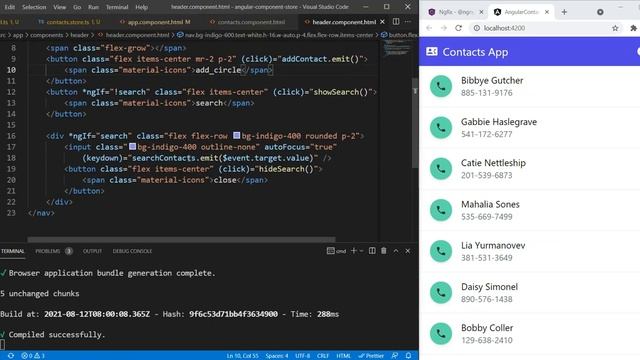640x360 pixels.
Task: Open the Help menu
Action: point(141,7)
